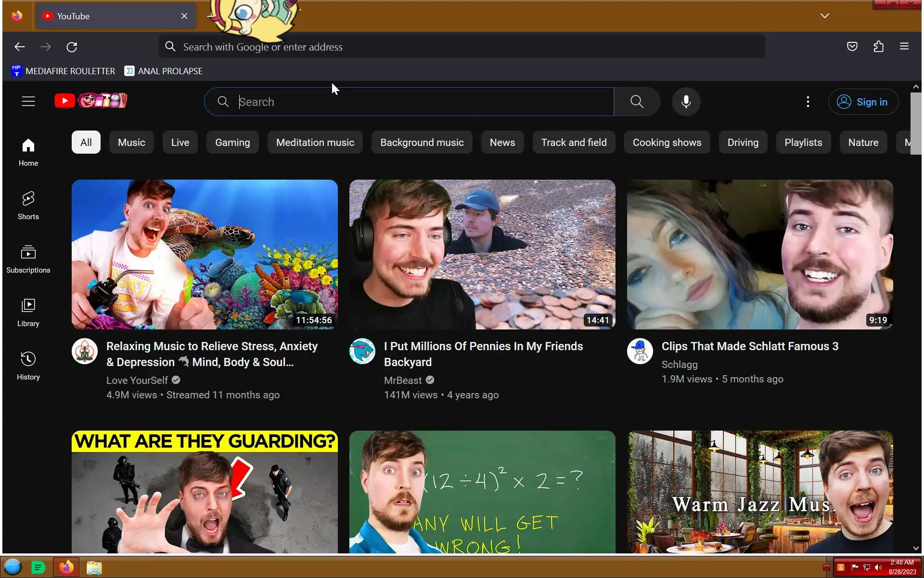
Task: Select the Meditation music chip
Action: (315, 143)
